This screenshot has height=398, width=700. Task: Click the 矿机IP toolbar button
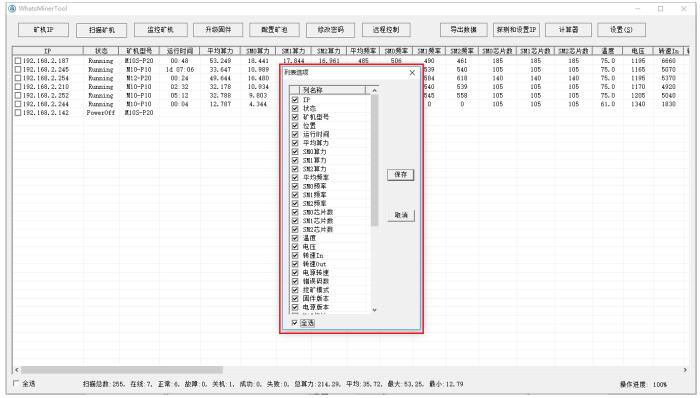[x=43, y=30]
